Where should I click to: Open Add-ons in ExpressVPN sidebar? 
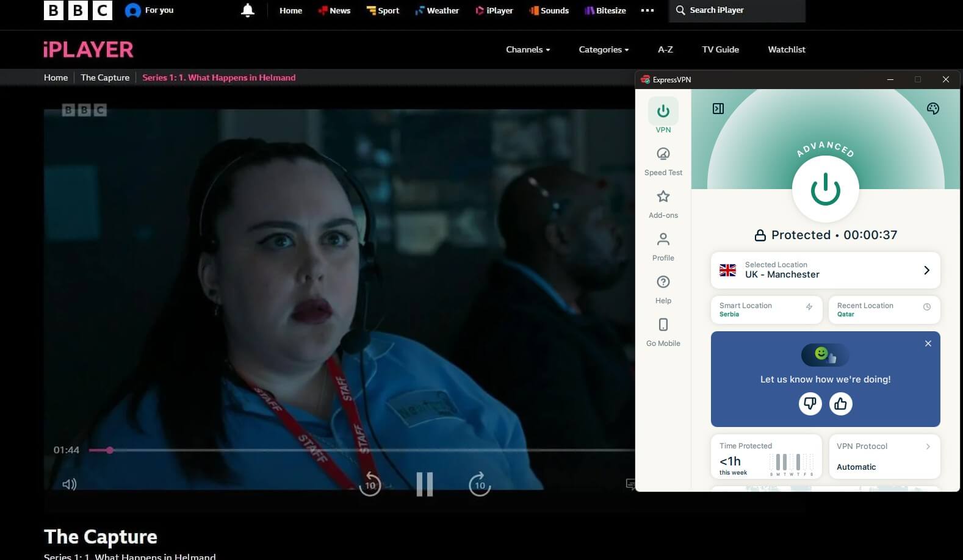coord(663,204)
